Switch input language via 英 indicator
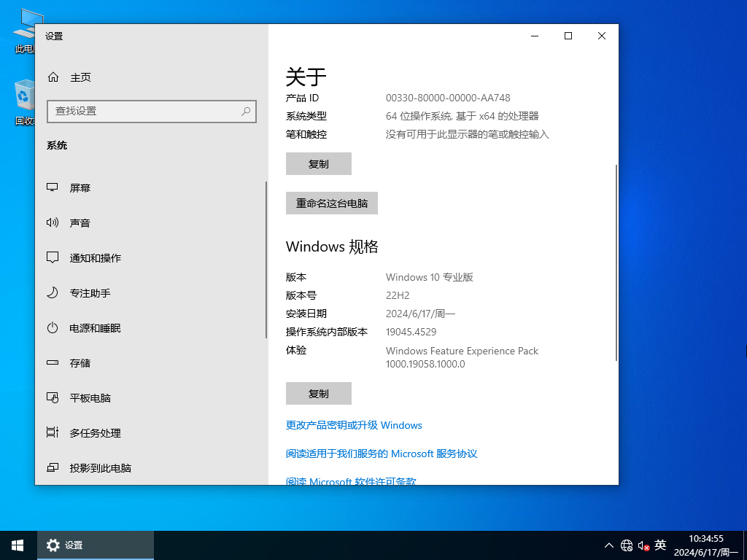 (660, 545)
